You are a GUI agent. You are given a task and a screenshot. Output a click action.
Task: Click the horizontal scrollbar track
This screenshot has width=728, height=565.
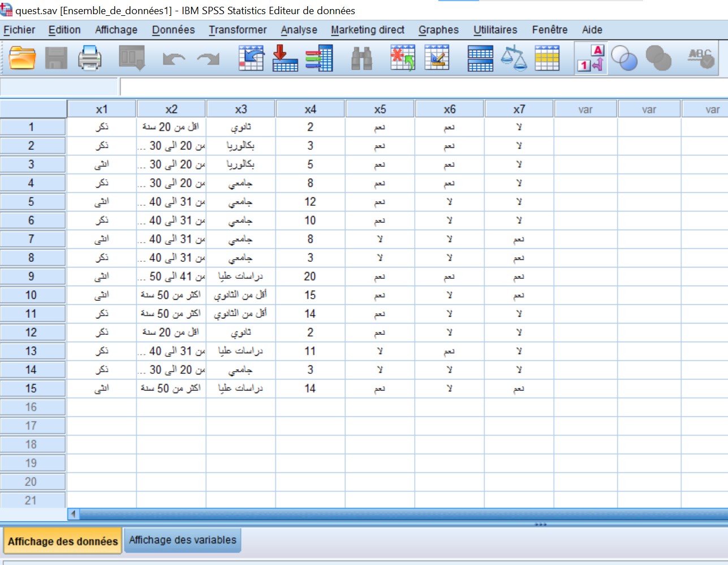point(403,514)
